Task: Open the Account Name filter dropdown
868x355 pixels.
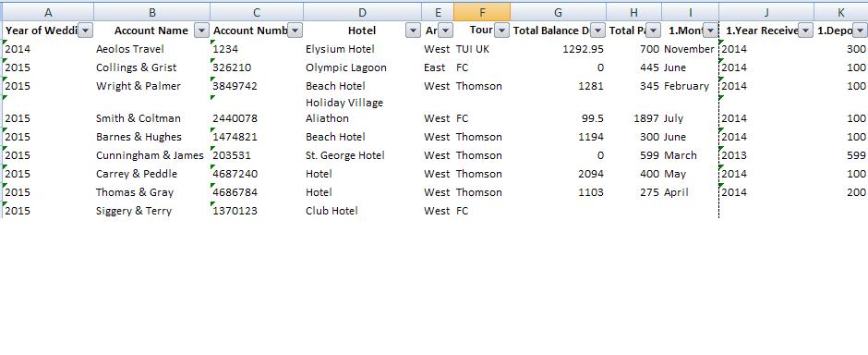Action: pyautogui.click(x=201, y=31)
